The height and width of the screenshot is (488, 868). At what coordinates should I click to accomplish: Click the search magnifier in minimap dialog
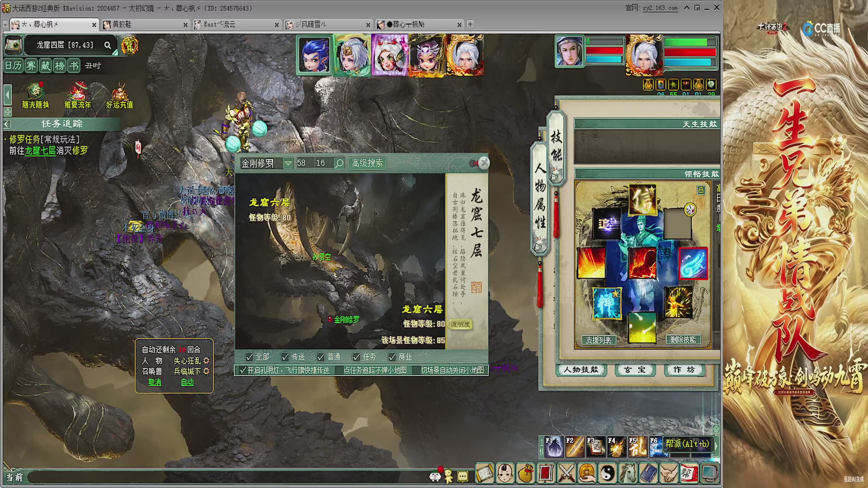click(x=339, y=163)
